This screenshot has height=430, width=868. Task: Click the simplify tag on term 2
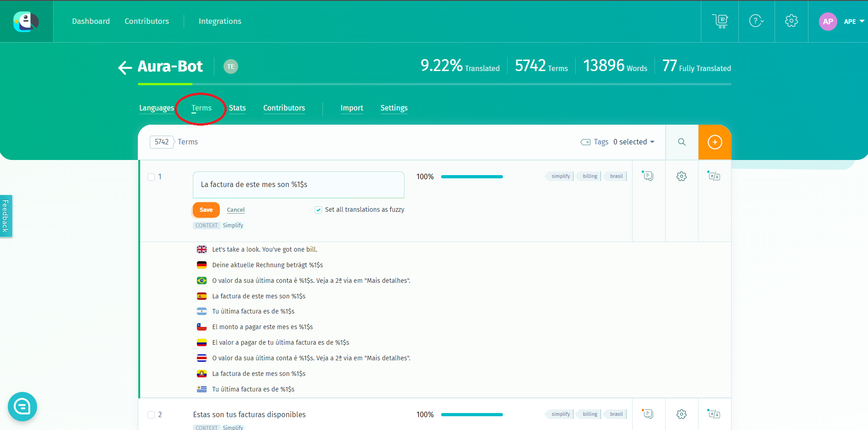(560, 414)
